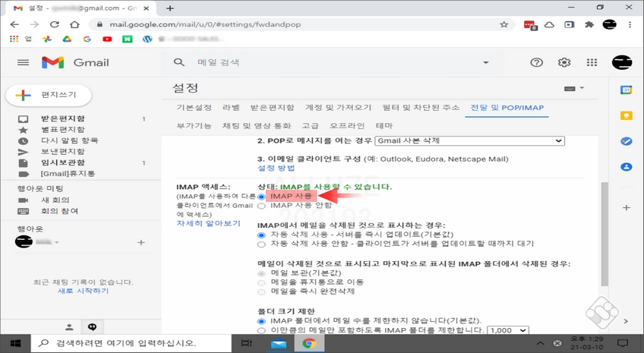
Task: Switch to 필터 및 차단된 주소 tab
Action: click(x=421, y=108)
